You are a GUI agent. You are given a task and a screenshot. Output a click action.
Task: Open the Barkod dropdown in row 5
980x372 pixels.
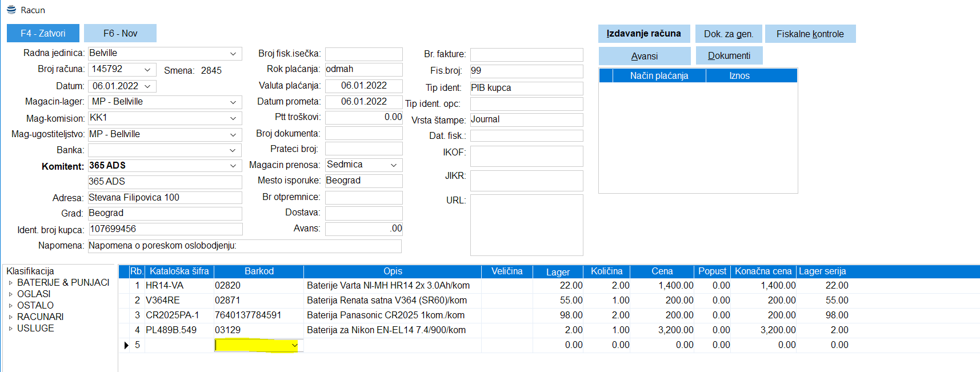click(x=294, y=345)
